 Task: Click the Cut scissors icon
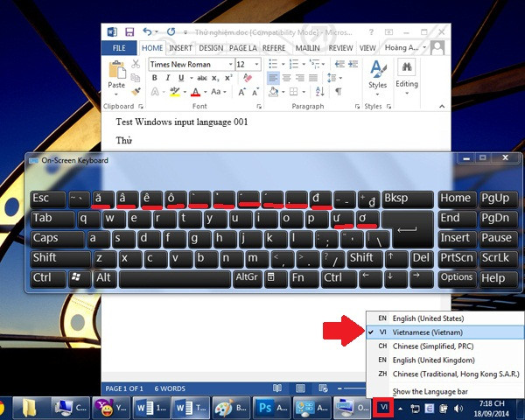click(x=136, y=64)
